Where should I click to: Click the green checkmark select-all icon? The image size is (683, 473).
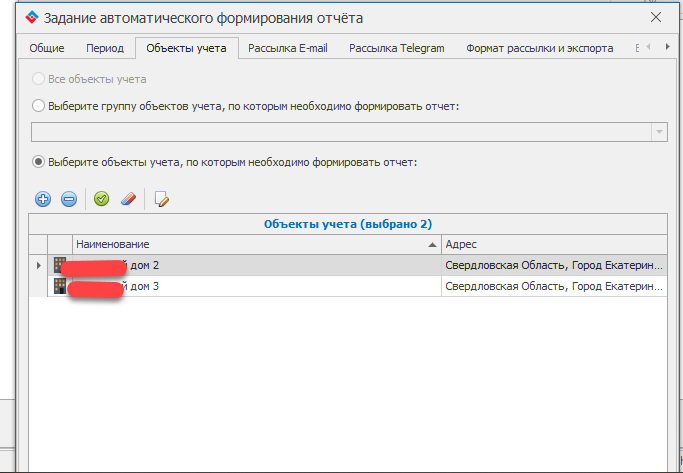[101, 199]
